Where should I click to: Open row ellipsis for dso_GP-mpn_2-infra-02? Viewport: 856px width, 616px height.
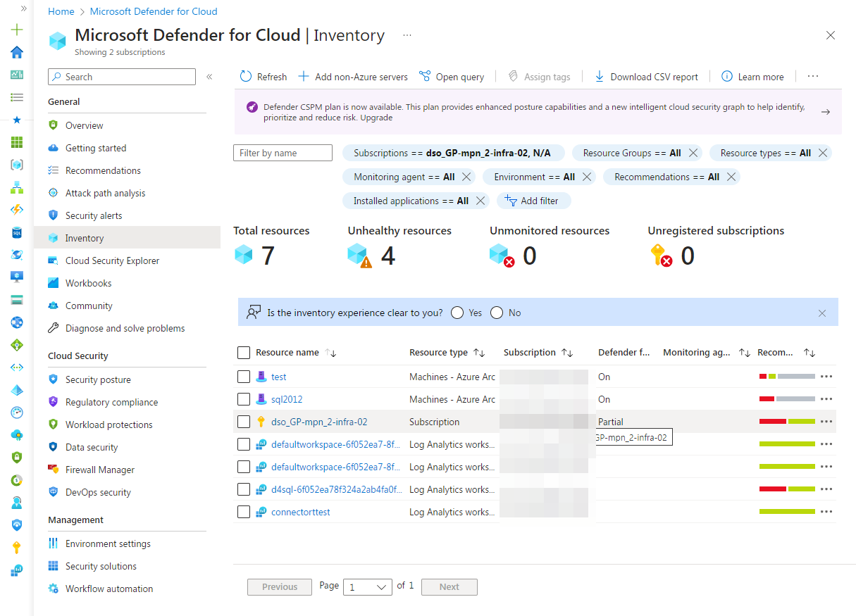tap(826, 422)
